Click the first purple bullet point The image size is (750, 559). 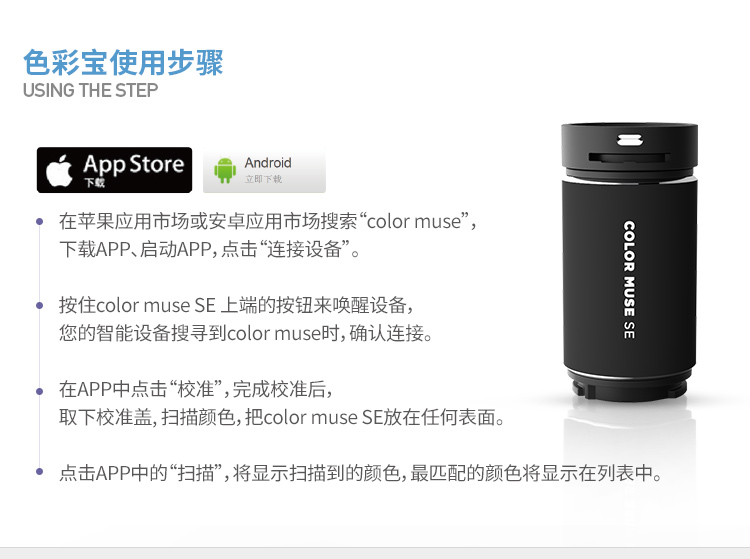tap(40, 221)
